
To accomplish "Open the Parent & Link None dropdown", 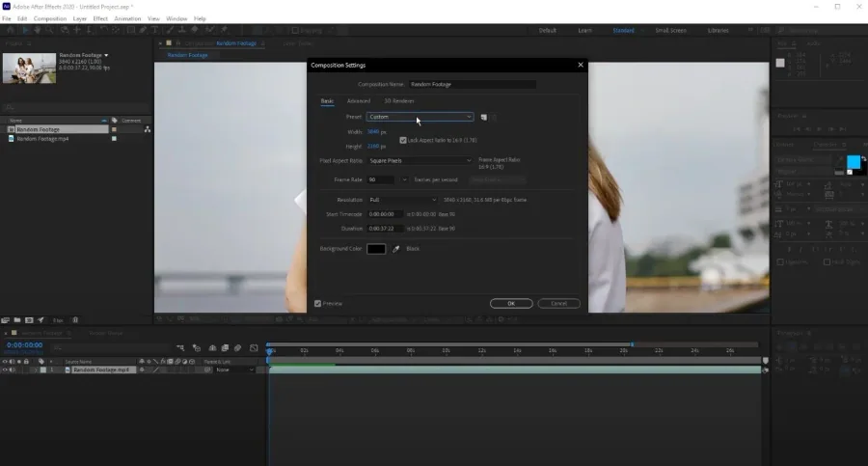I will (x=234, y=370).
